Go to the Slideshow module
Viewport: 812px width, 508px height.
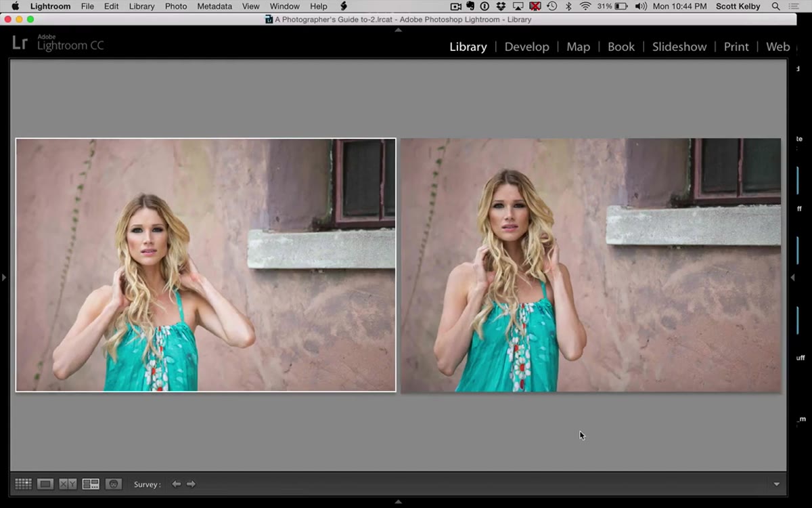[679, 47]
